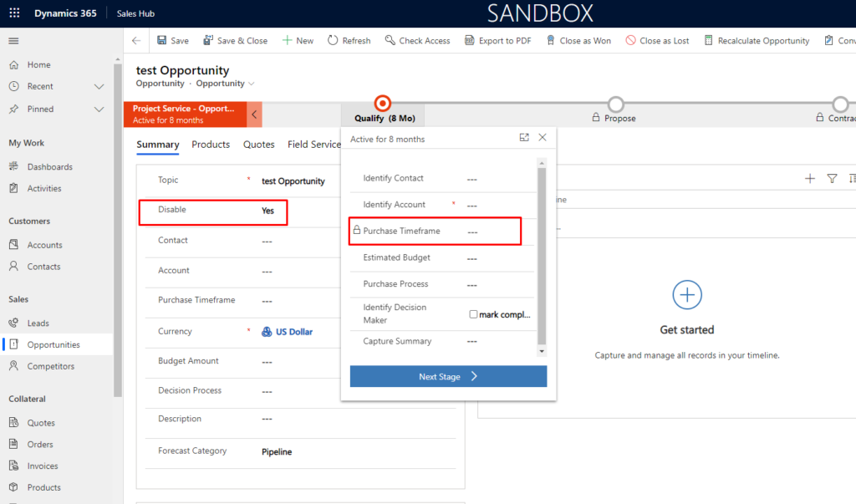The height and width of the screenshot is (504, 856).
Task: Click the Get started plus circle
Action: (x=687, y=295)
